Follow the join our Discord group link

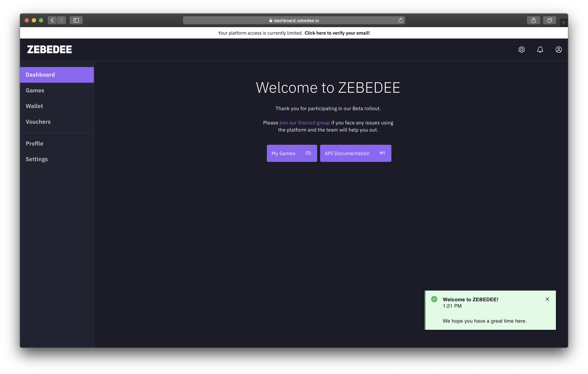point(305,123)
